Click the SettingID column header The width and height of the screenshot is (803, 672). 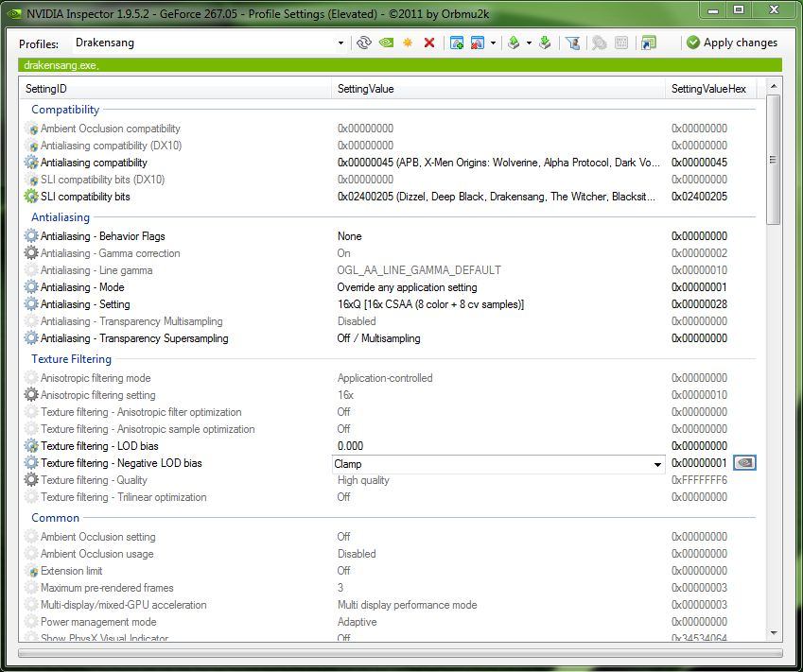coord(175,89)
